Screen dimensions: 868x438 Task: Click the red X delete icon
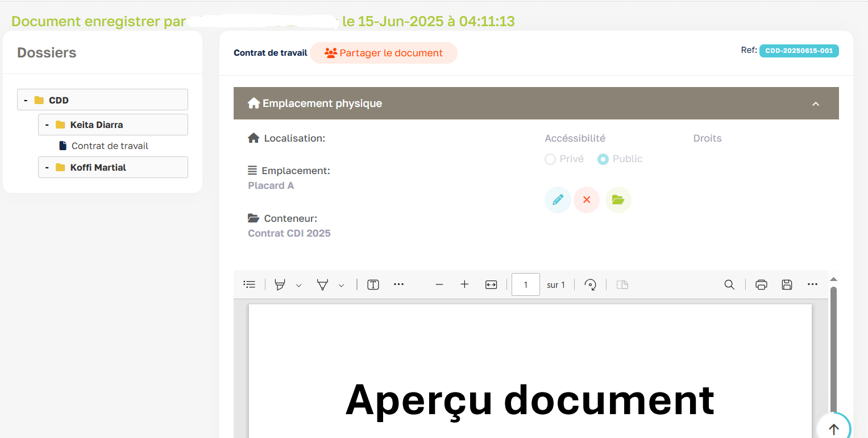pyautogui.click(x=587, y=200)
